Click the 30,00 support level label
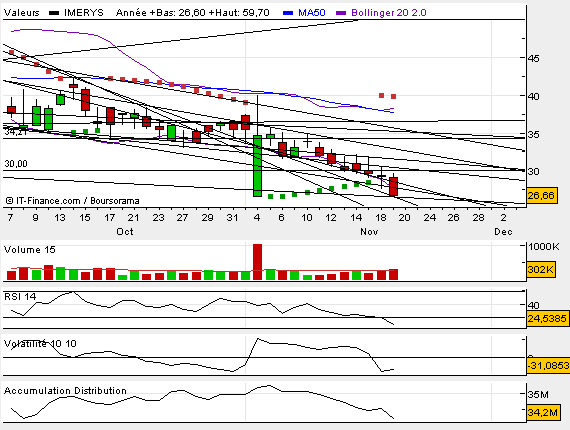The image size is (570, 430). [x=16, y=164]
